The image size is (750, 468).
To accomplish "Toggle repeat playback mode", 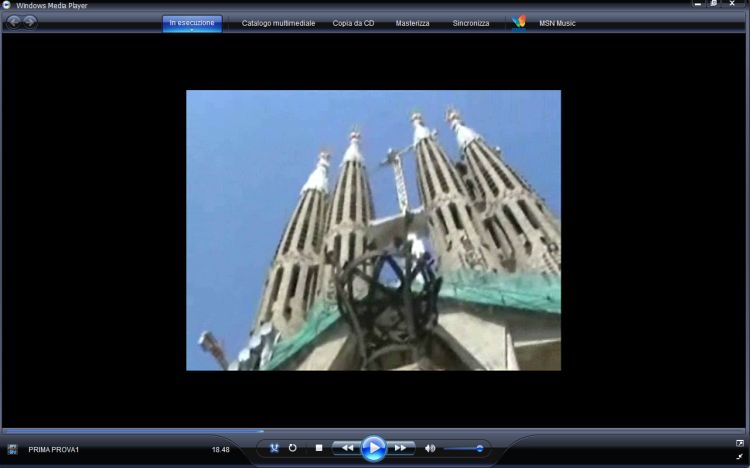I will [x=293, y=448].
